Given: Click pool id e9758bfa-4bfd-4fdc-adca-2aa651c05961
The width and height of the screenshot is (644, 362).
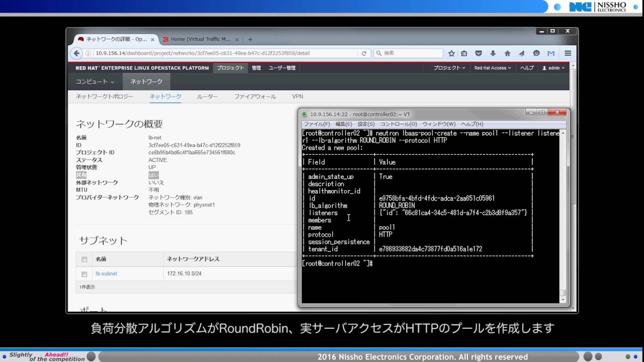Looking at the screenshot, I should [437, 199].
